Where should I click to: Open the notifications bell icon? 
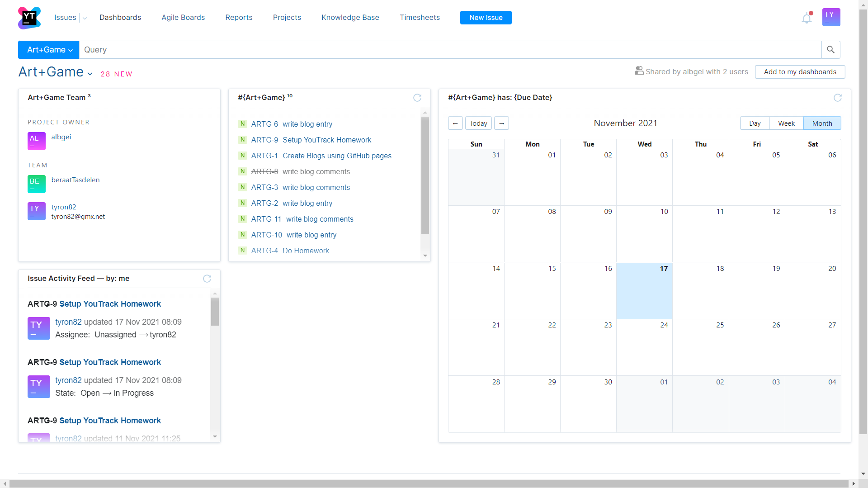tap(807, 18)
